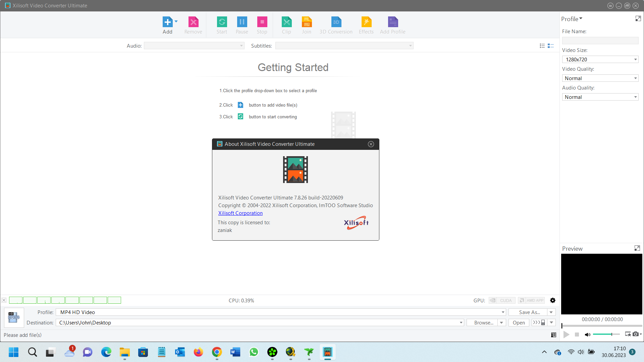
Task: Open the Subtitles dropdown
Action: click(x=344, y=46)
